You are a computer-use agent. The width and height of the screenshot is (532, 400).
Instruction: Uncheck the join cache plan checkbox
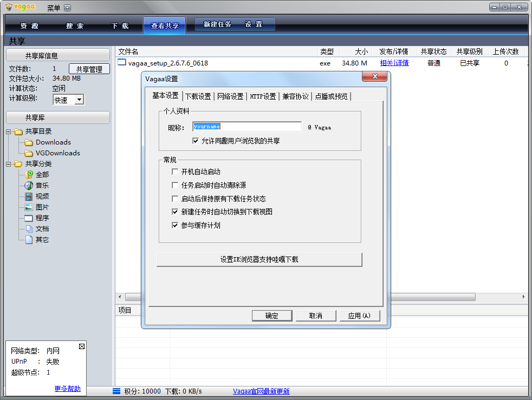pos(175,225)
